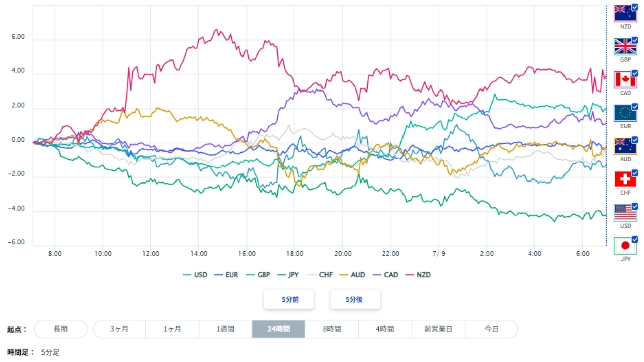This screenshot has width=644, height=362.
Task: Click the 5分前 button
Action: [x=289, y=299]
